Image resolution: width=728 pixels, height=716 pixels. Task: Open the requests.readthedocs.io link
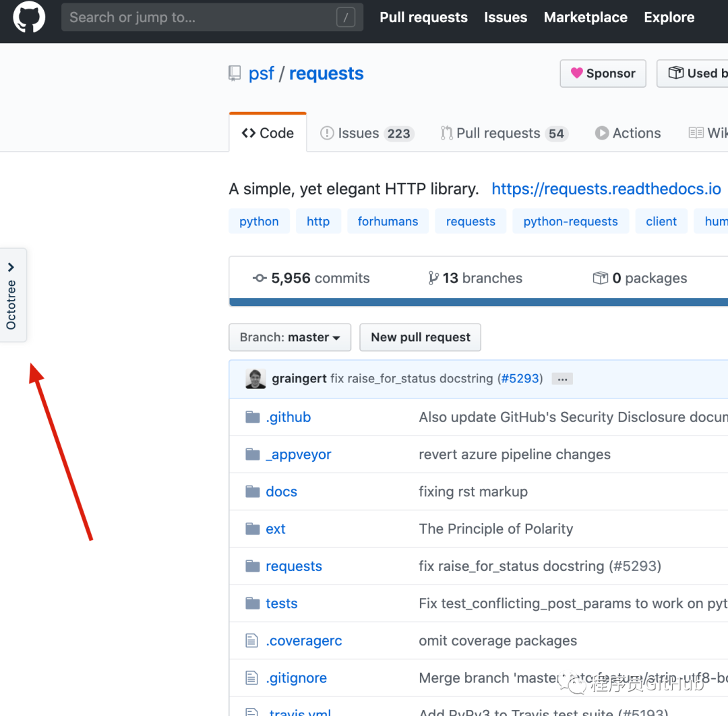tap(606, 189)
